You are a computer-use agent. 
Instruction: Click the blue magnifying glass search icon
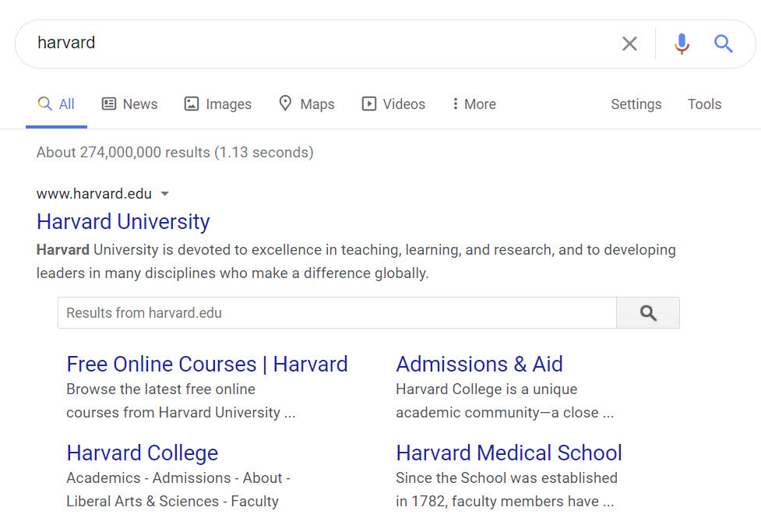pyautogui.click(x=724, y=44)
